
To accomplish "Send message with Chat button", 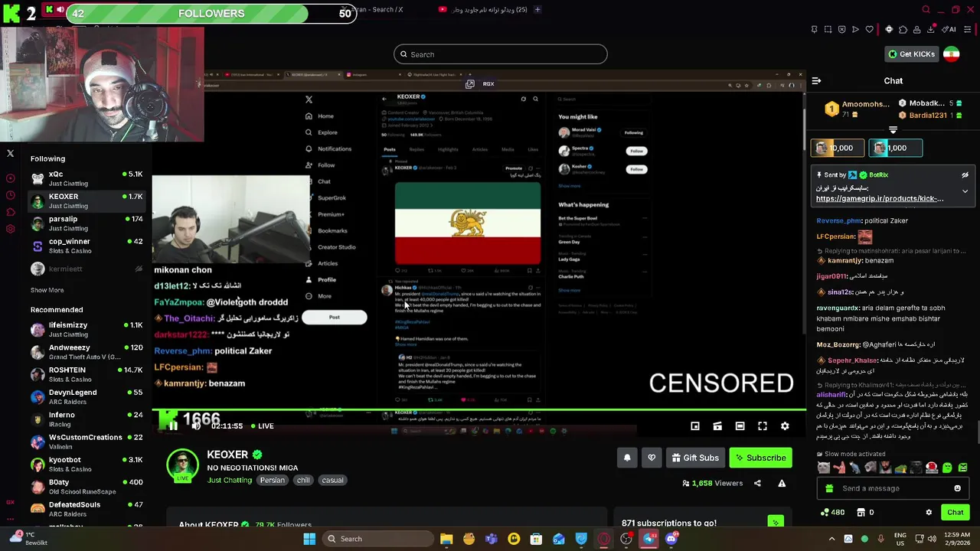I will [955, 513].
